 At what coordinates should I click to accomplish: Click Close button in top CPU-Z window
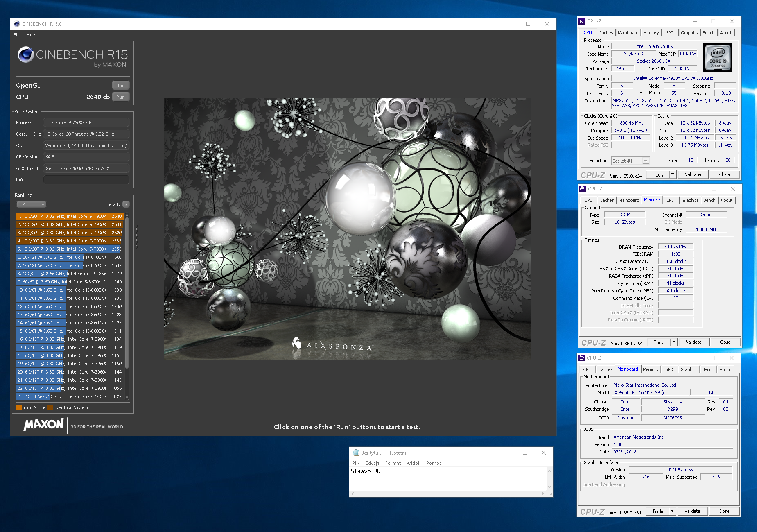724,174
